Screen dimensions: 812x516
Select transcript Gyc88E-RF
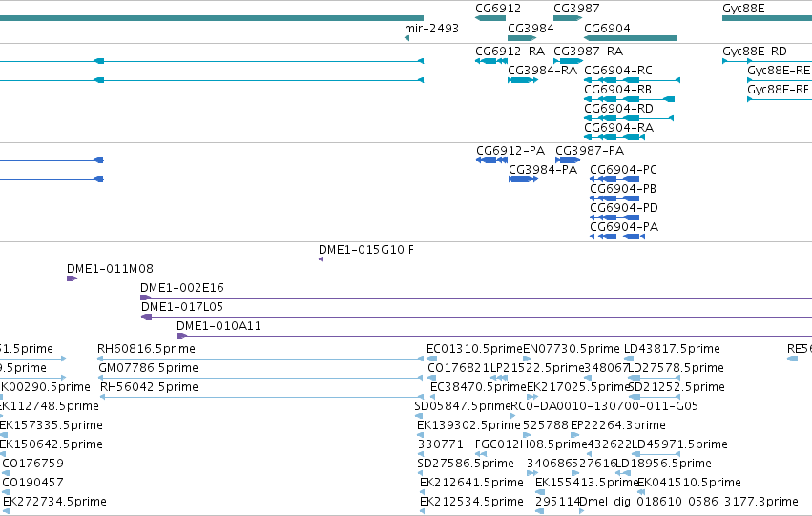pos(778,90)
